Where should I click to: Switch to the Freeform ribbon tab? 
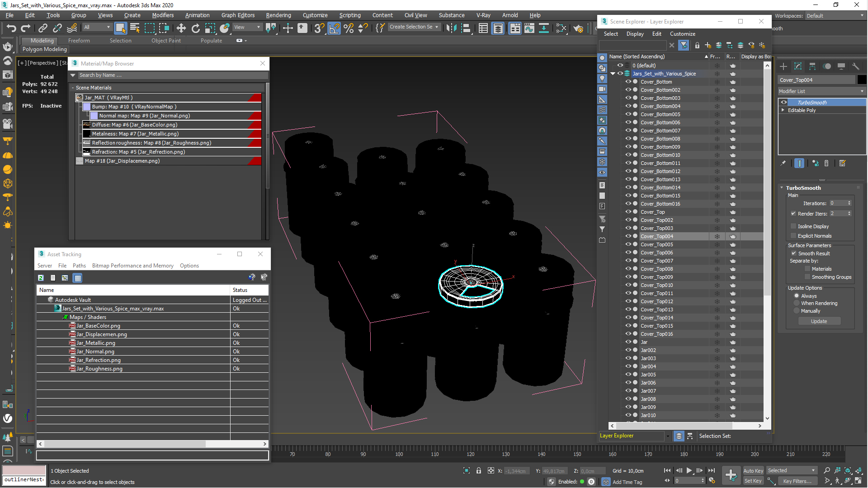(x=79, y=41)
